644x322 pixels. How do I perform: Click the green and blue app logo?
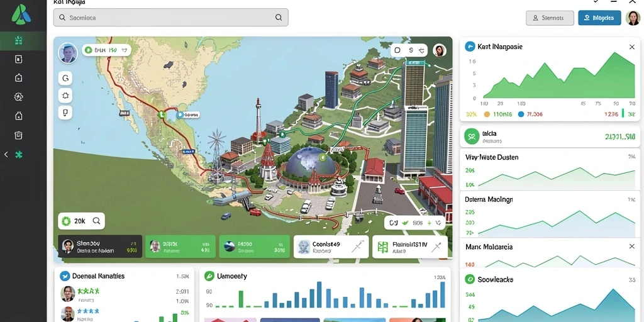(x=21, y=15)
